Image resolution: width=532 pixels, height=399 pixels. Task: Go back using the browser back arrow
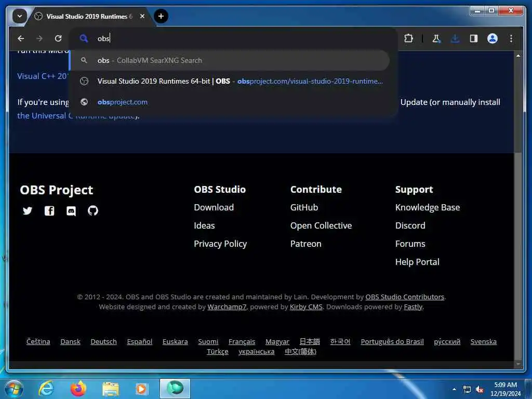(x=21, y=38)
